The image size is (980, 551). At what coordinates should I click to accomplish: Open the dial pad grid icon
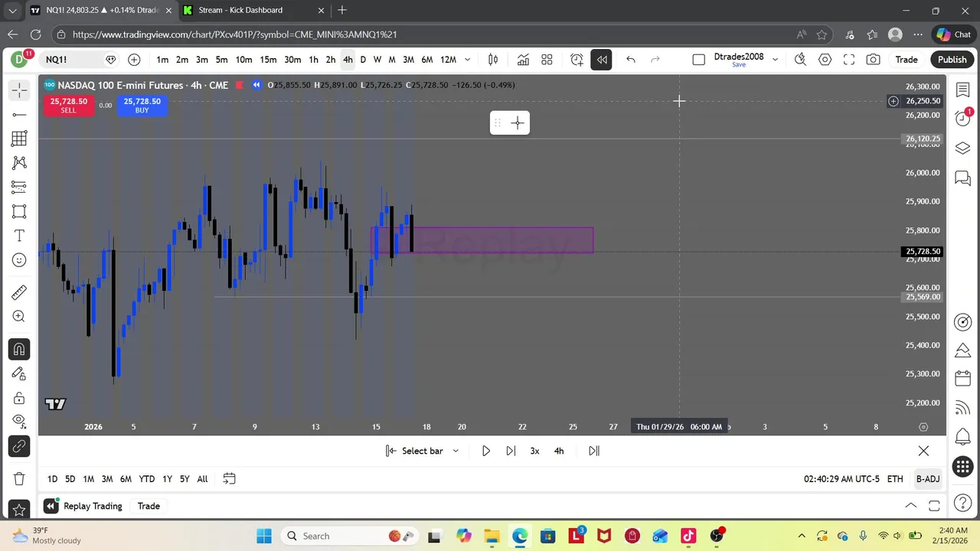coord(963,466)
